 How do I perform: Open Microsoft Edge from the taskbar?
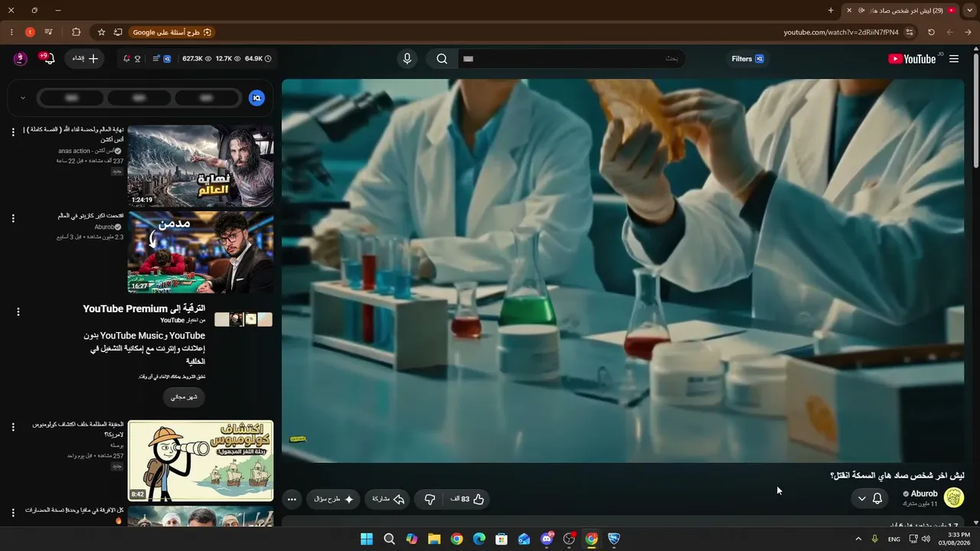point(479,539)
